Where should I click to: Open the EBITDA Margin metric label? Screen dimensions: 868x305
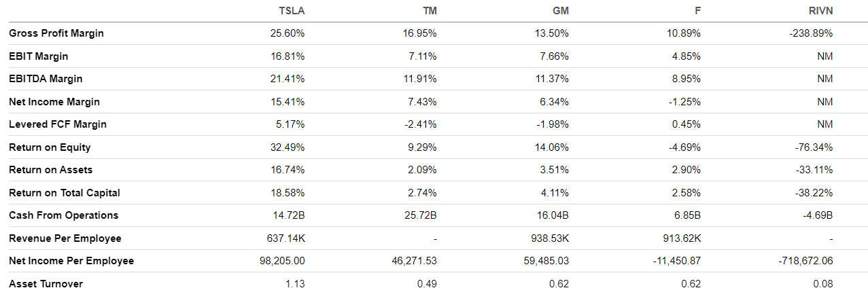click(x=46, y=79)
